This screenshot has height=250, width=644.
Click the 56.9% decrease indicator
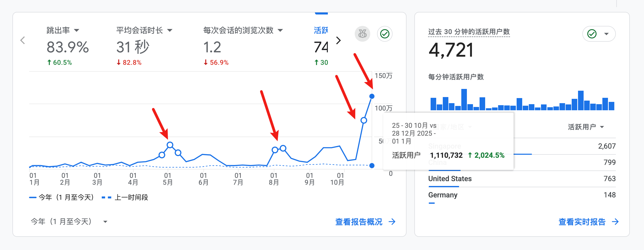(x=216, y=63)
